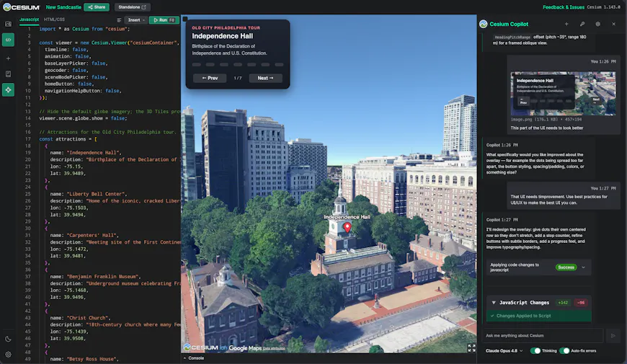Close the Cesium Copilot panel
The image size is (627, 364).
point(614,24)
